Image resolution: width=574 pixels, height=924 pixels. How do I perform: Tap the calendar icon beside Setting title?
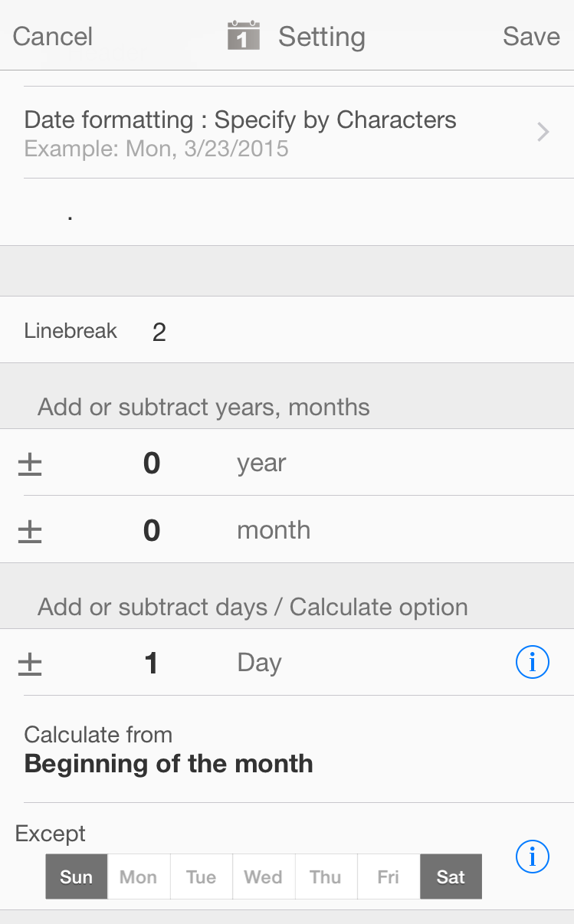pyautogui.click(x=244, y=36)
